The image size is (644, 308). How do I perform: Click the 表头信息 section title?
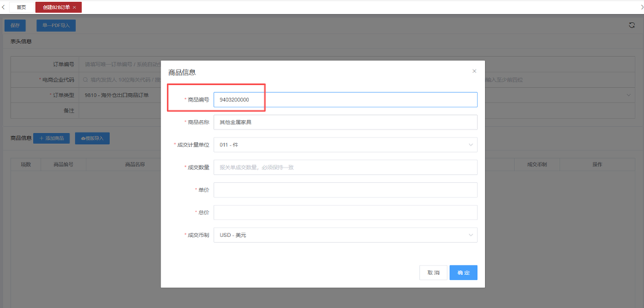click(21, 42)
